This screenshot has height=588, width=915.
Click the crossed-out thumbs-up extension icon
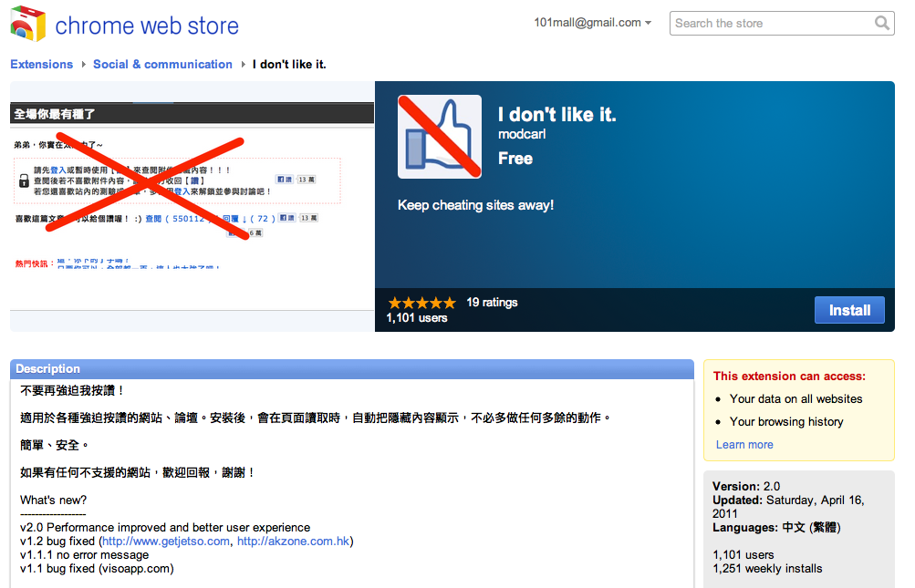coord(440,137)
